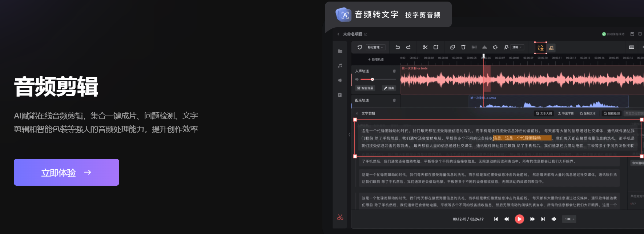Skip to the beginning of audio

click(496, 219)
